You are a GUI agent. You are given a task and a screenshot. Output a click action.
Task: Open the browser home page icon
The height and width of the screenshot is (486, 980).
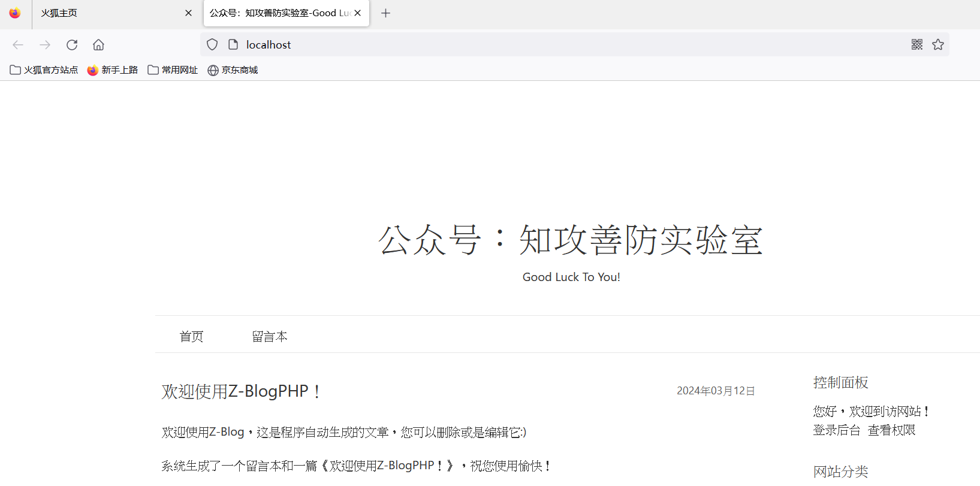point(98,45)
